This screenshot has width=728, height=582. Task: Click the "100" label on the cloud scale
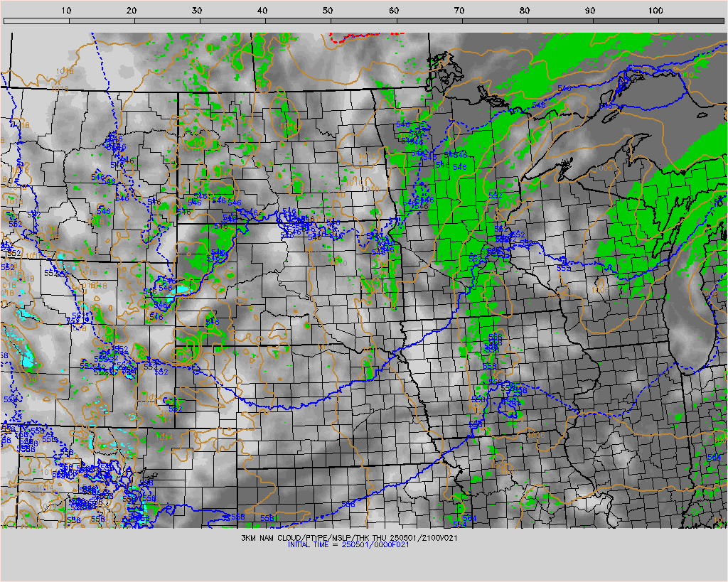coord(655,10)
